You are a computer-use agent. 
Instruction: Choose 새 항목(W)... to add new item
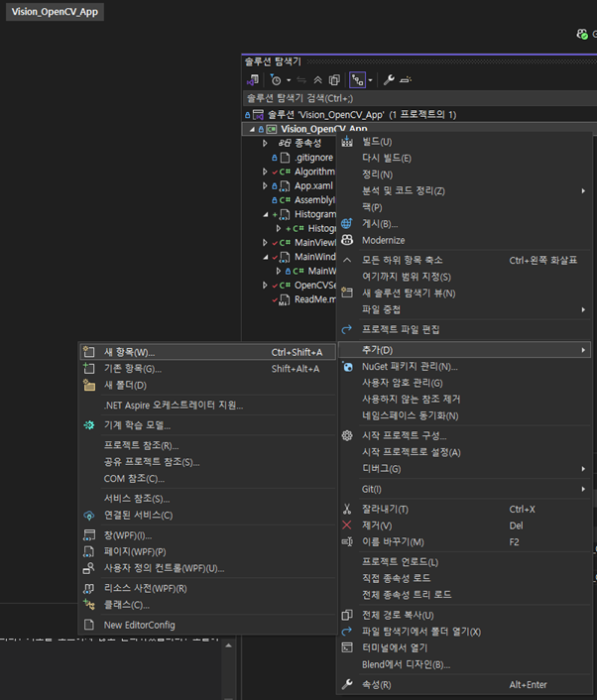coord(129,352)
